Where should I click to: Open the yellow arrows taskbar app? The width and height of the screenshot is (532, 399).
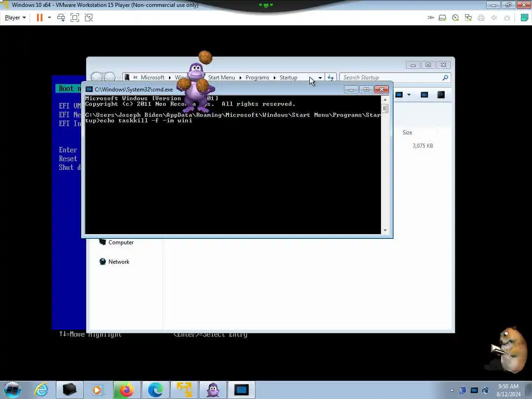[x=184, y=389]
